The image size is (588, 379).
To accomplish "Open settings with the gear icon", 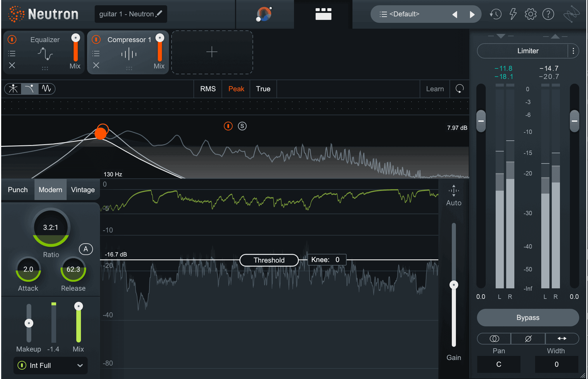I will click(531, 14).
